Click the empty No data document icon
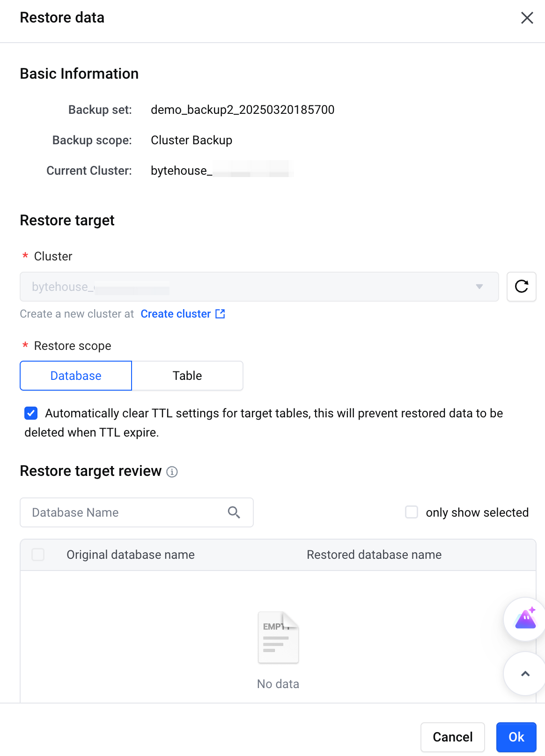545x756 pixels. click(278, 637)
